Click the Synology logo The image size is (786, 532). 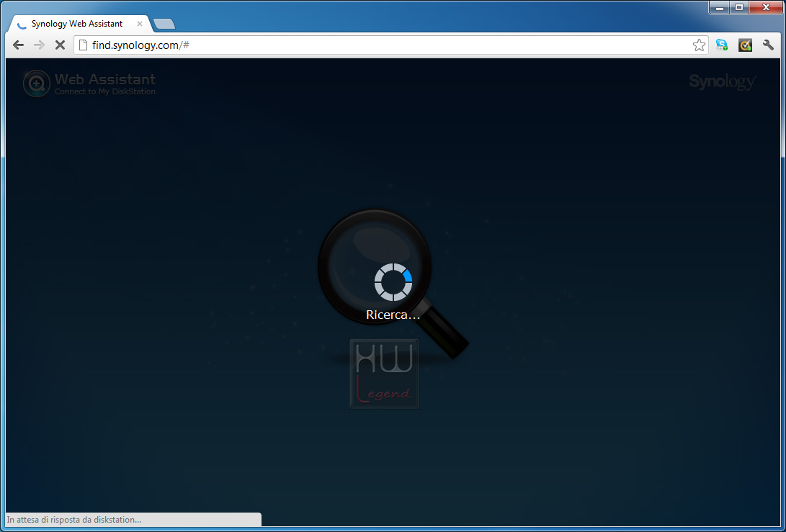click(723, 81)
